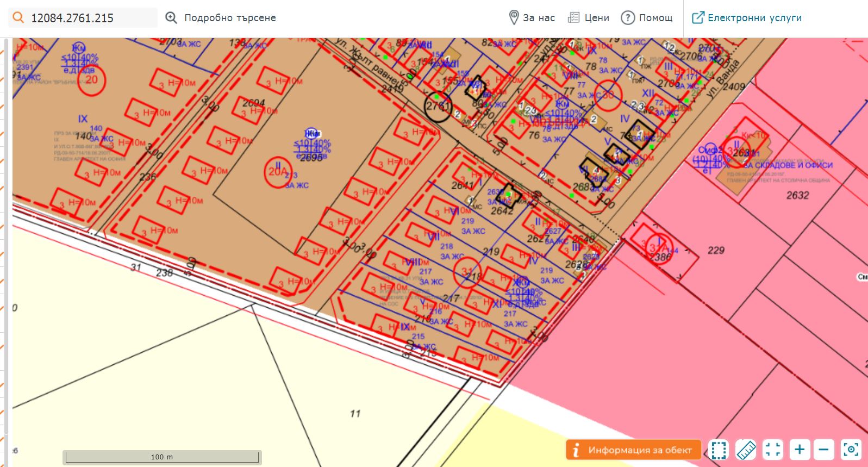
Task: Activate the rectangle selection tool
Action: coord(719,450)
